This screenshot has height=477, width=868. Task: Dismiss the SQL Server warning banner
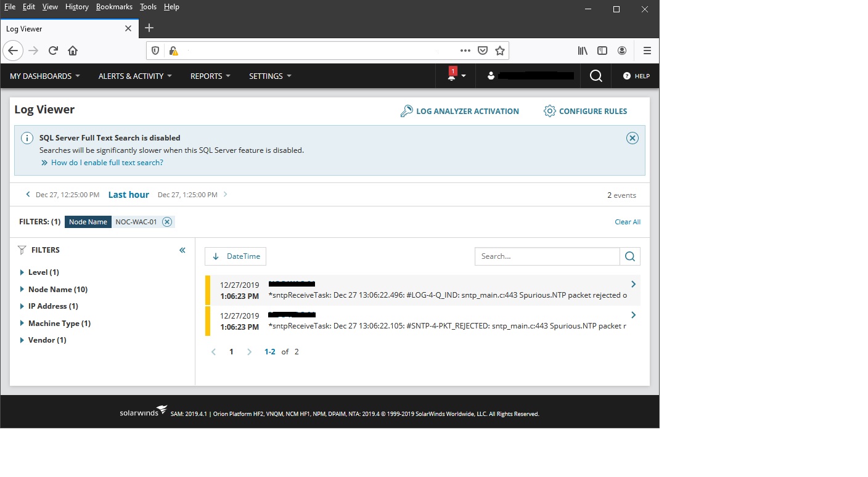pos(633,138)
